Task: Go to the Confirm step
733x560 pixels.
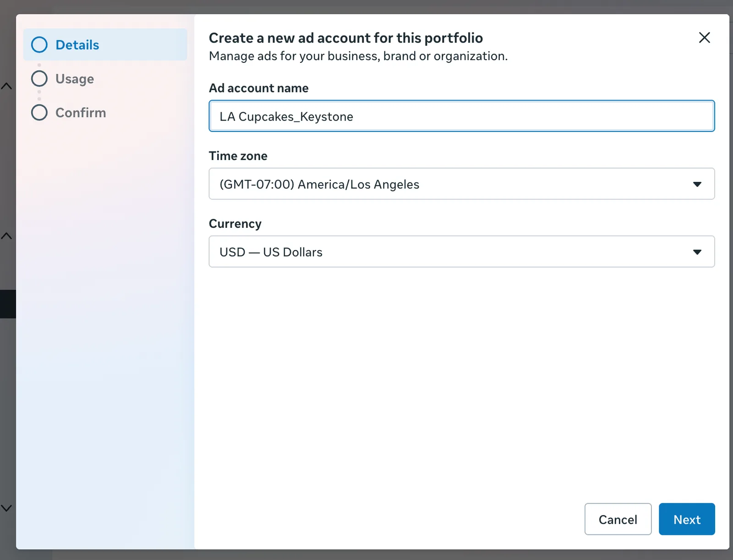Action: click(x=68, y=113)
